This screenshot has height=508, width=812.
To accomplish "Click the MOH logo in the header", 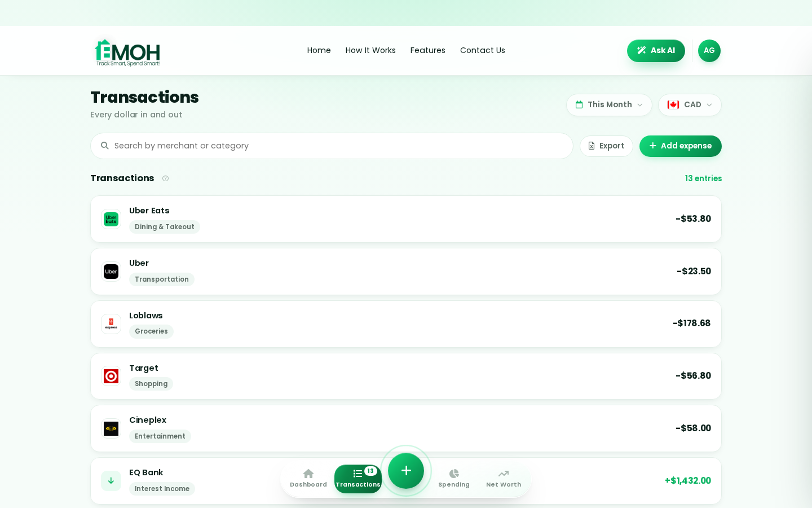I will point(127,52).
